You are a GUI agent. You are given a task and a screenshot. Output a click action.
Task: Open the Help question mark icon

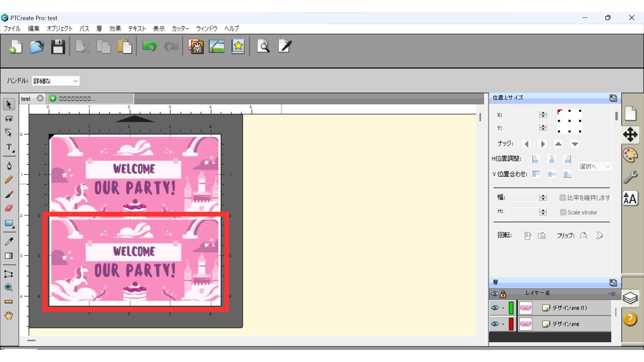click(x=630, y=319)
